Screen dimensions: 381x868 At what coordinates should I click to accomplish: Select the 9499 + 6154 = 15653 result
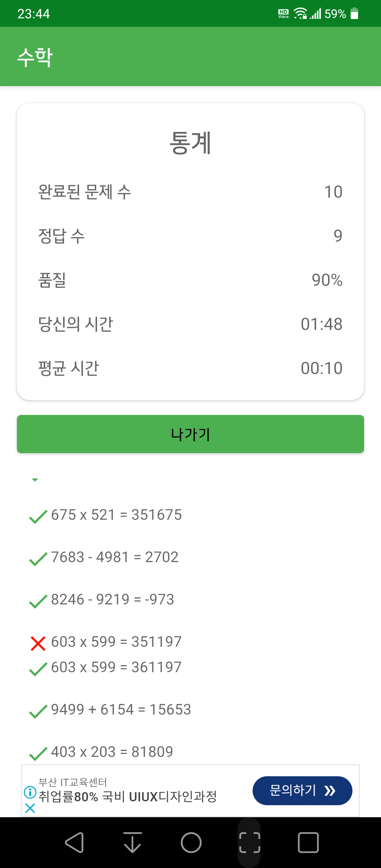click(x=121, y=710)
